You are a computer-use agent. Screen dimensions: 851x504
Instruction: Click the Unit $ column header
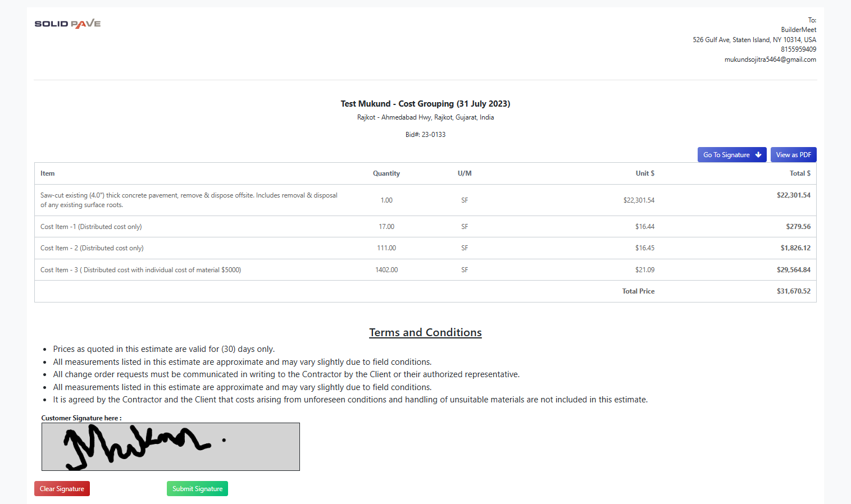644,173
